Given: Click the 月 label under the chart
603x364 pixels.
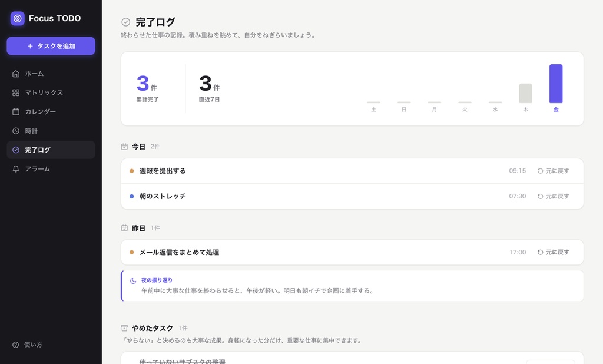Looking at the screenshot, I should [x=434, y=110].
